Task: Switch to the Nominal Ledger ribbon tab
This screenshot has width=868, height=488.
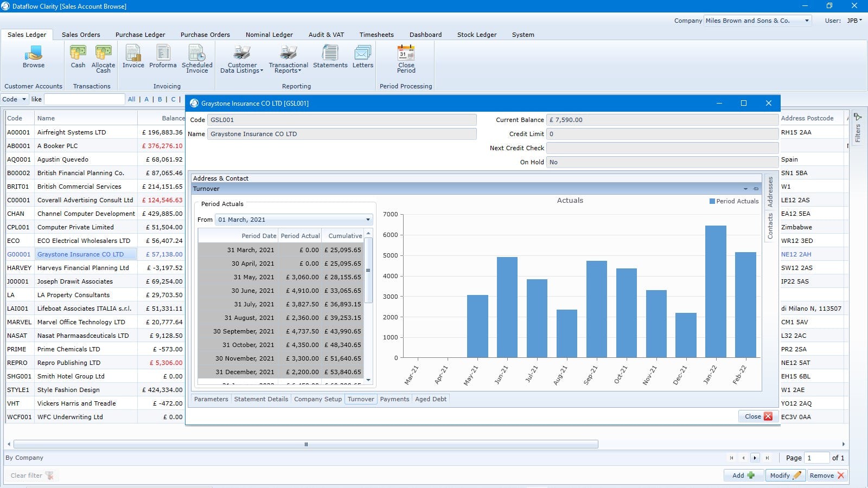Action: pyautogui.click(x=269, y=35)
